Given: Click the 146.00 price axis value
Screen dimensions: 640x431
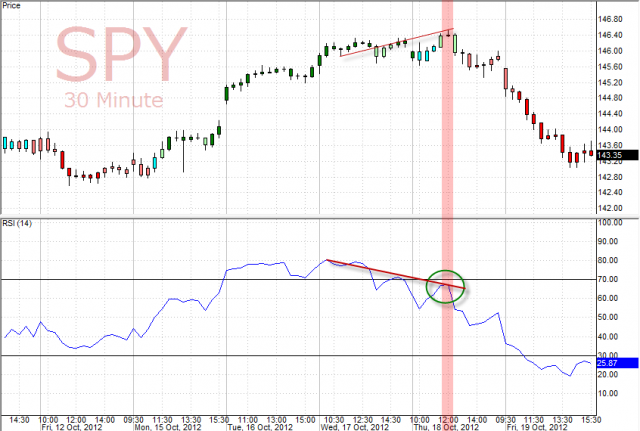Looking at the screenshot, I should (x=610, y=51).
